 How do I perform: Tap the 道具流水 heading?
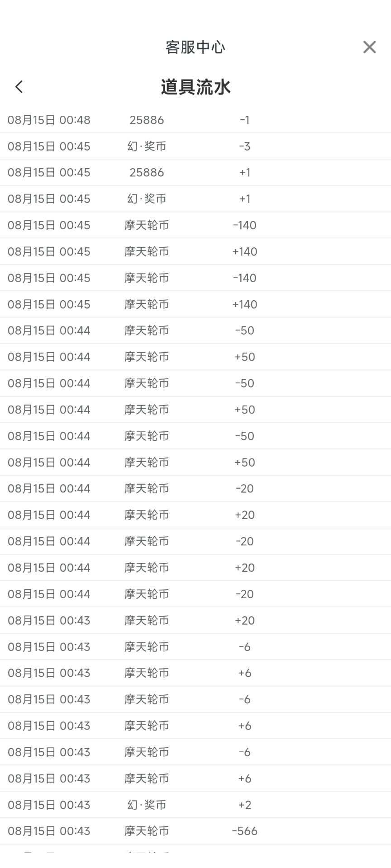tap(195, 87)
